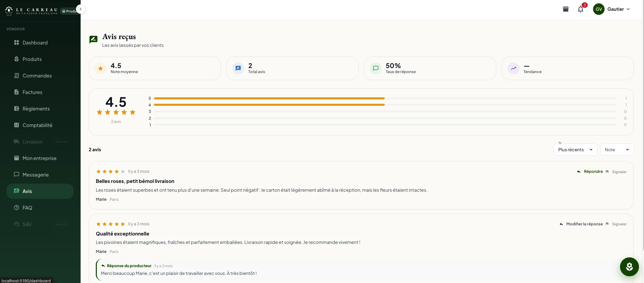Click the Taux de réponse chat icon
The image size is (644, 283).
pyautogui.click(x=376, y=68)
